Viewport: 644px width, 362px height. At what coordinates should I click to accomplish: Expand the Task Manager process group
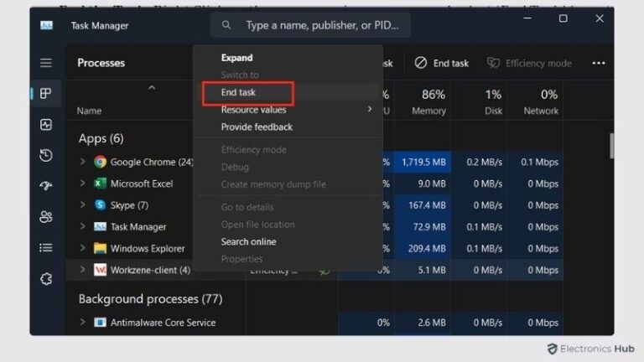[x=82, y=226]
